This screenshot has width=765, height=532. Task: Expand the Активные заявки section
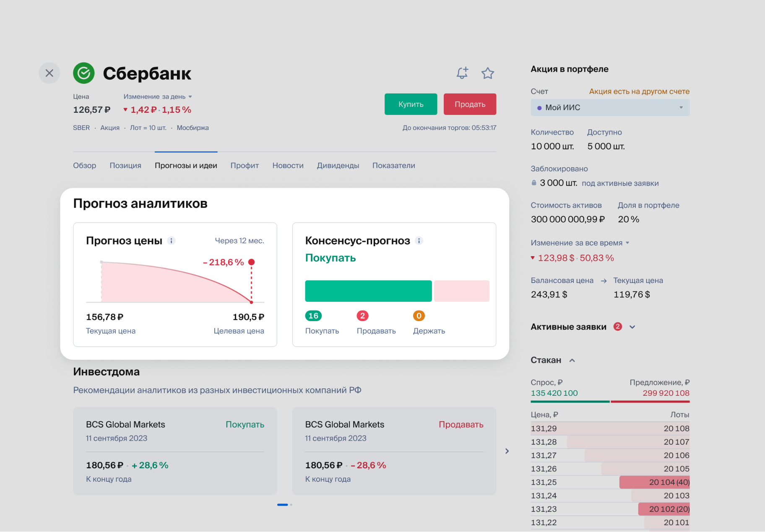click(x=632, y=327)
